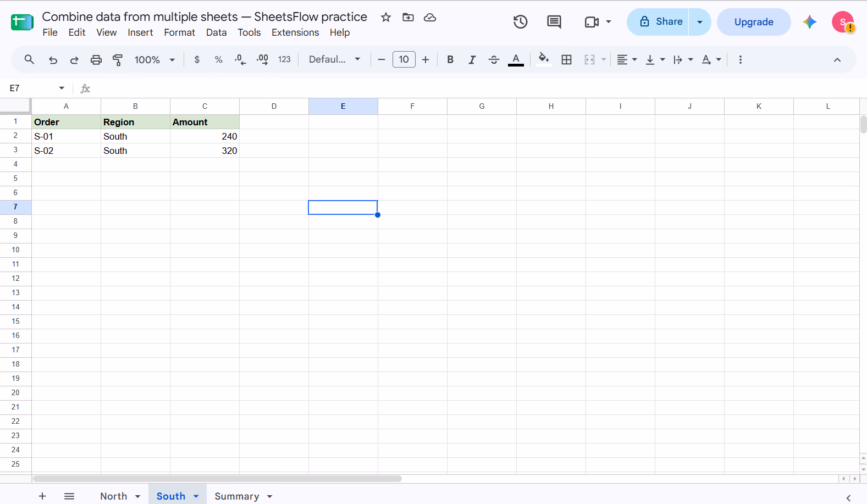Open the Name box dropdown arrow
The image size is (867, 504).
[x=62, y=88]
